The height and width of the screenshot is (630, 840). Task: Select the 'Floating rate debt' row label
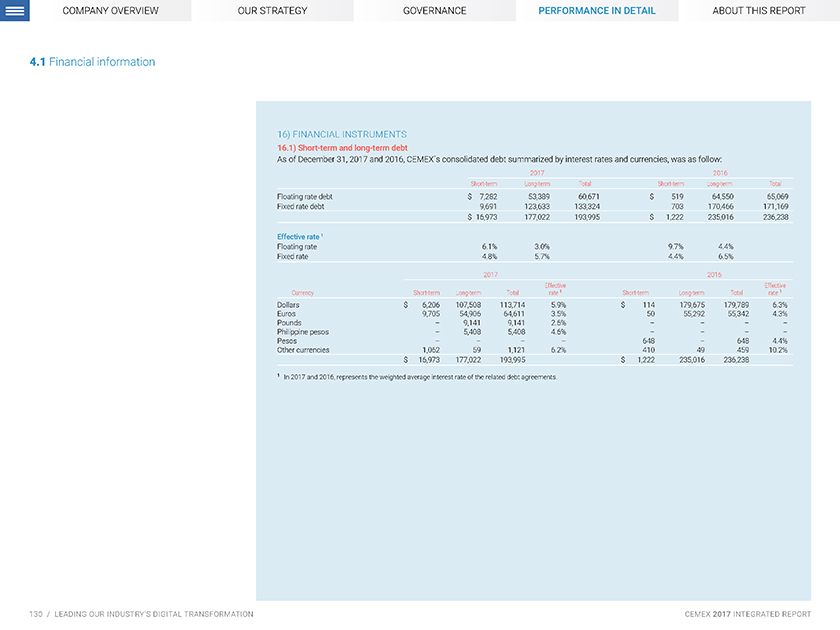click(305, 197)
